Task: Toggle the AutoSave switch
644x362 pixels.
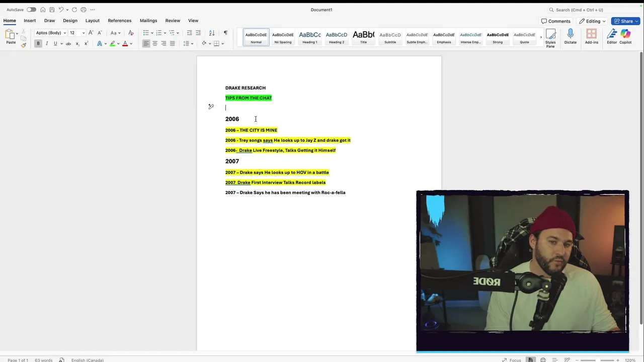Action: (31, 10)
